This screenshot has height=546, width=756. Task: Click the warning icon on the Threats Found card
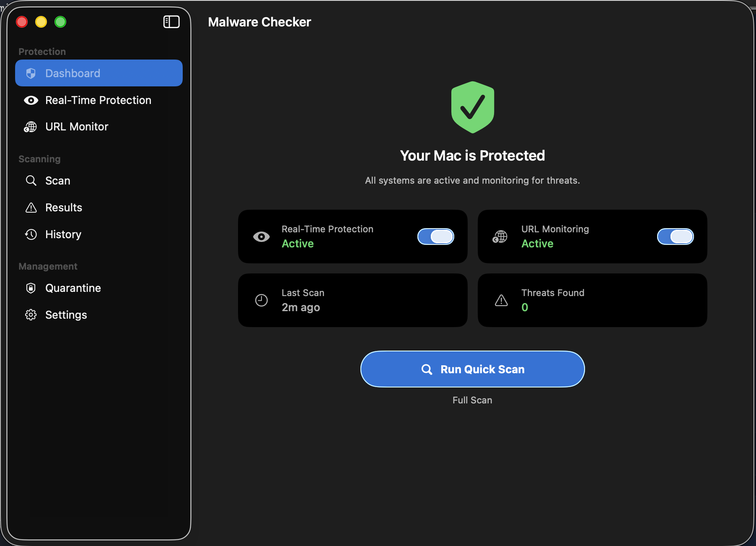501,300
